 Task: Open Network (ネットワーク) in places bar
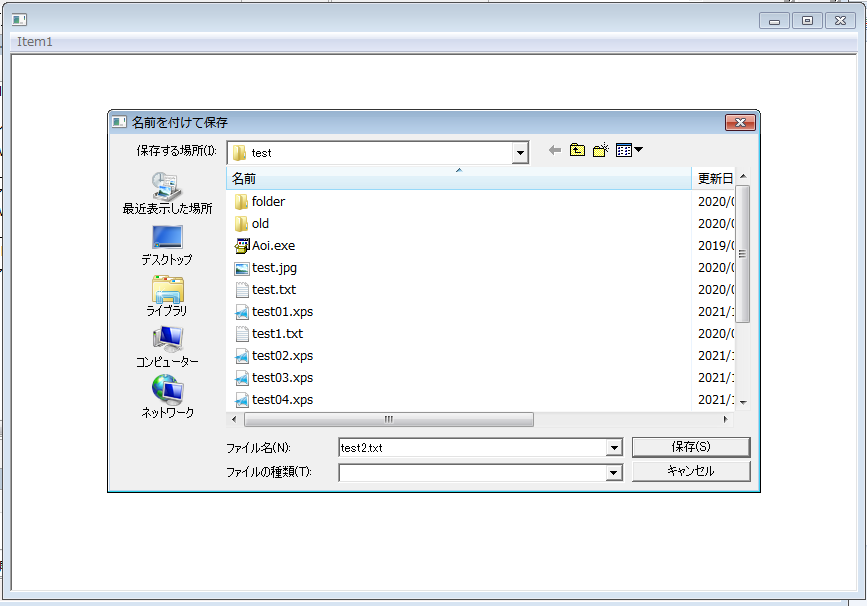click(x=167, y=397)
